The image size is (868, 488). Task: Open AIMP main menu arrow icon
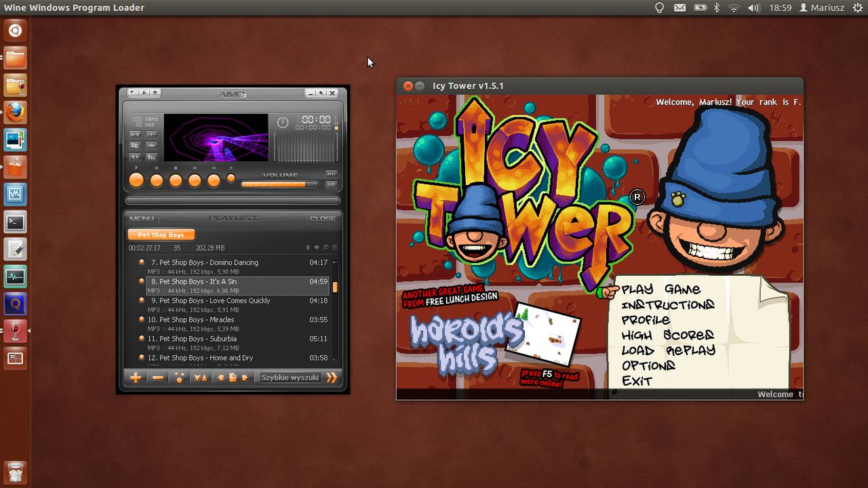(132, 93)
